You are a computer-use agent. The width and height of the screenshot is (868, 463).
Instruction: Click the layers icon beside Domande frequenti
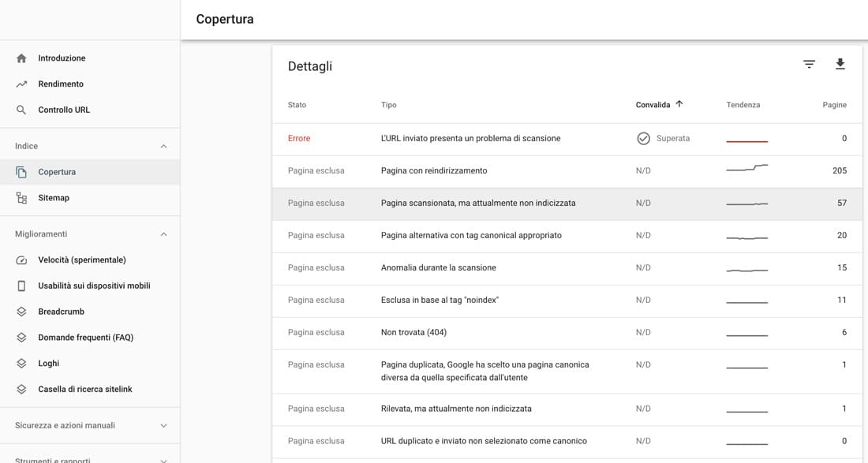[21, 338]
